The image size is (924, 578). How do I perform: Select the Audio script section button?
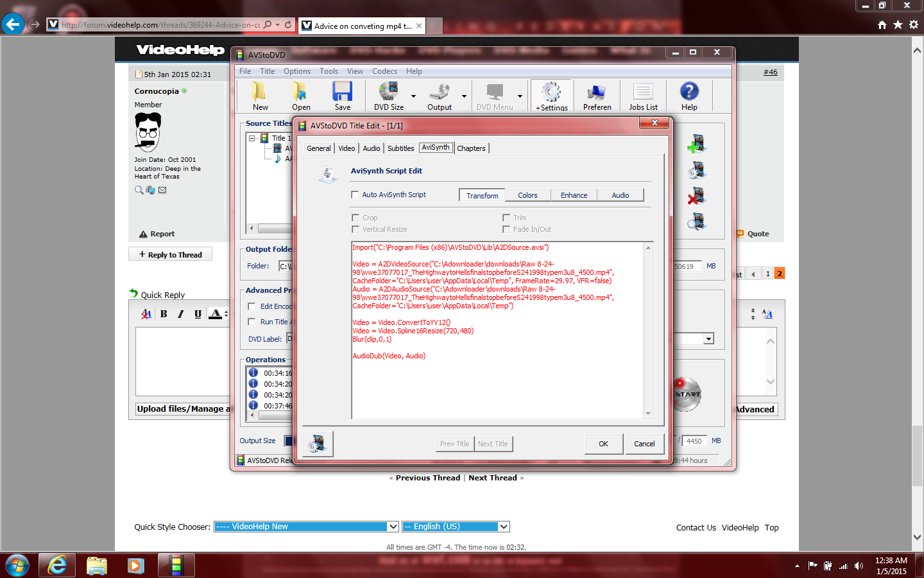click(620, 195)
